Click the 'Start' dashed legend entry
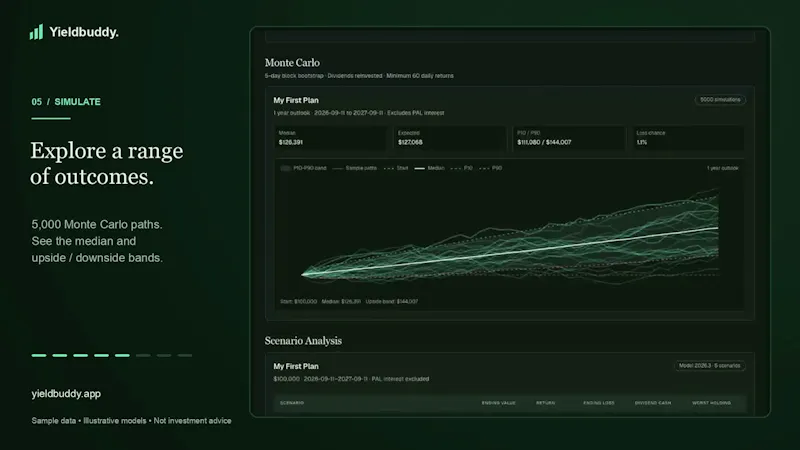Viewport: 800px width, 450px height. pyautogui.click(x=396, y=168)
